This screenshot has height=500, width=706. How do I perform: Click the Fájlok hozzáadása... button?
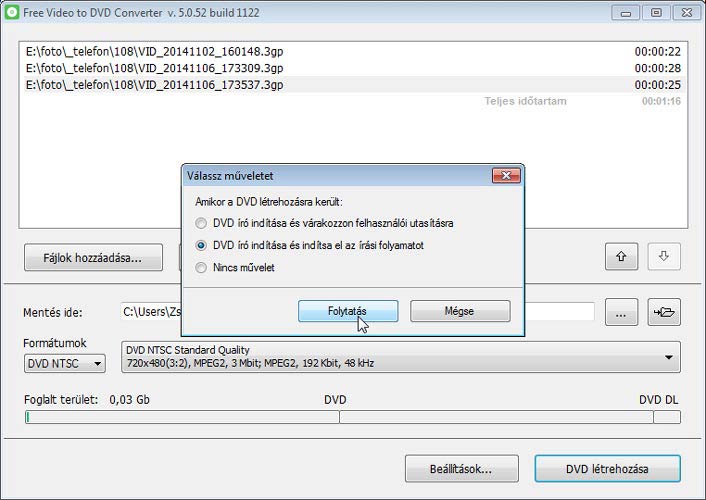click(x=93, y=258)
